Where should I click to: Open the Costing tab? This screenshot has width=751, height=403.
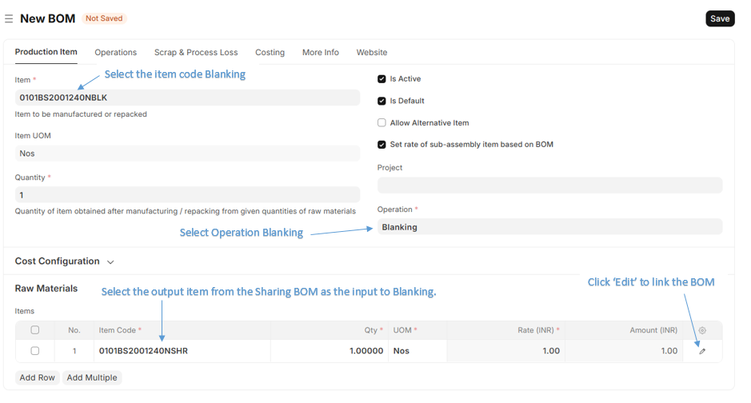tap(270, 52)
